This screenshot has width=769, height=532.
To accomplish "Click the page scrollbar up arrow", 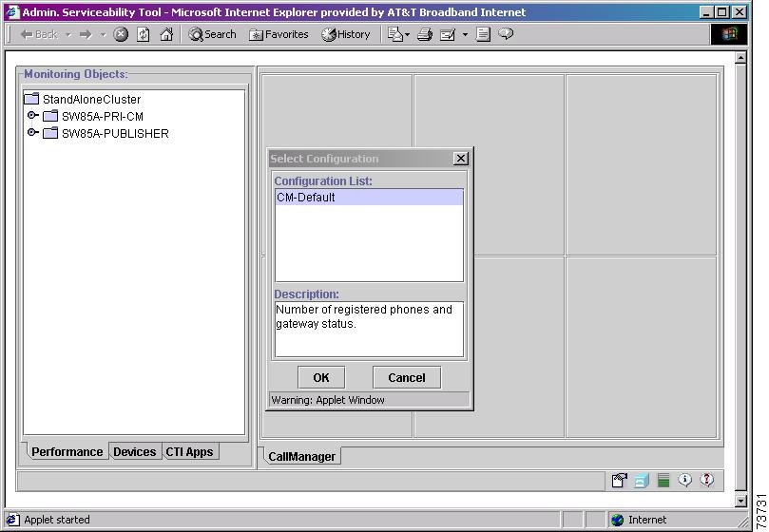I will [741, 58].
